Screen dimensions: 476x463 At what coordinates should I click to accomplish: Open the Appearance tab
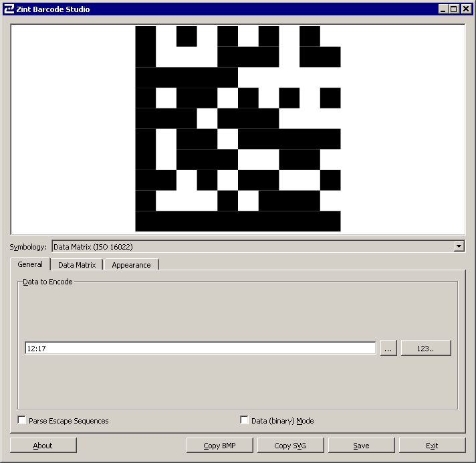click(131, 265)
